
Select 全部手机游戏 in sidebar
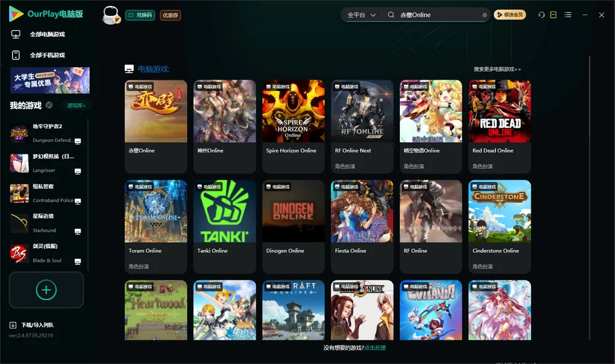point(47,55)
